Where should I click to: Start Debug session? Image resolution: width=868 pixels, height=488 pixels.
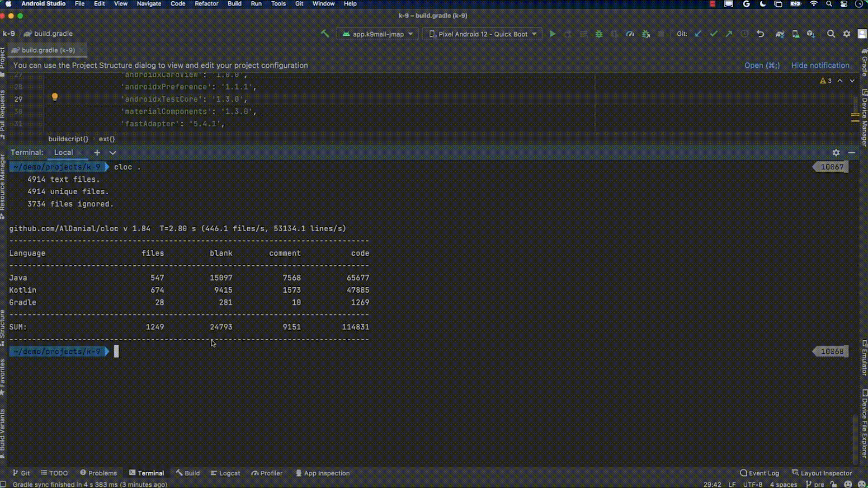[x=599, y=33]
